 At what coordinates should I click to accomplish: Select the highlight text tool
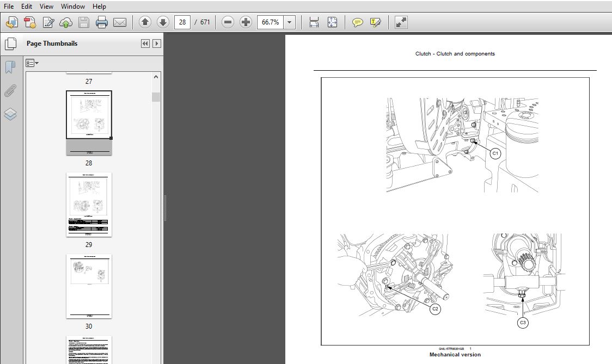point(375,22)
